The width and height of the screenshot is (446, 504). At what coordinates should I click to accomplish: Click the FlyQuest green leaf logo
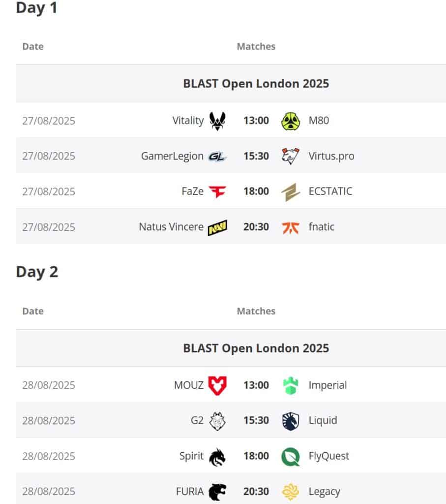coord(291,456)
